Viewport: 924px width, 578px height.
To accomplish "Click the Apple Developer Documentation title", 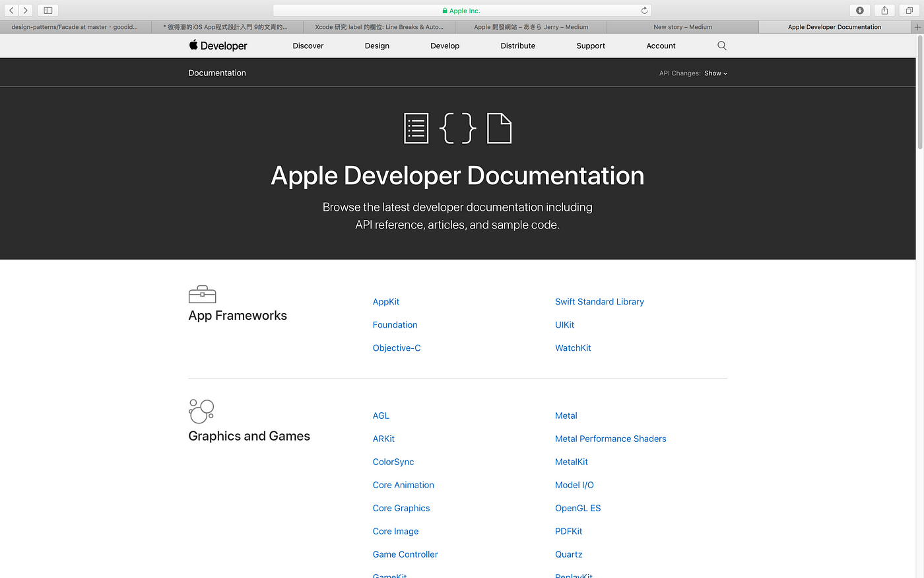I will (457, 176).
